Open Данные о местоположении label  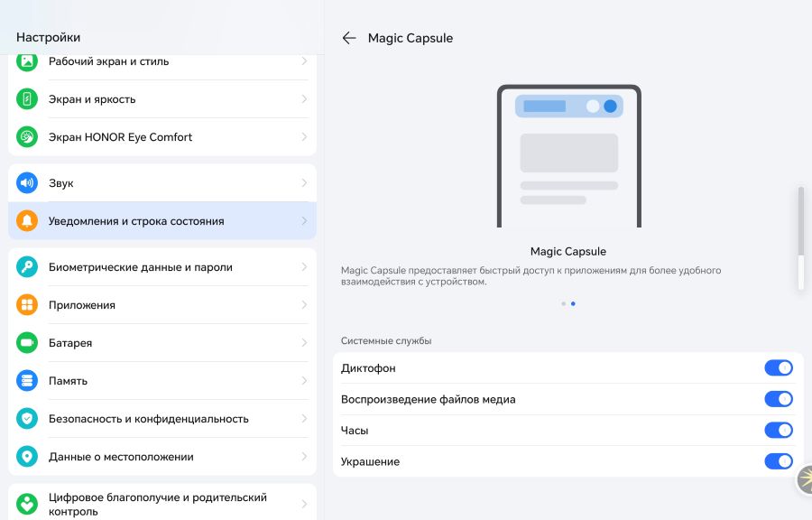(x=121, y=456)
